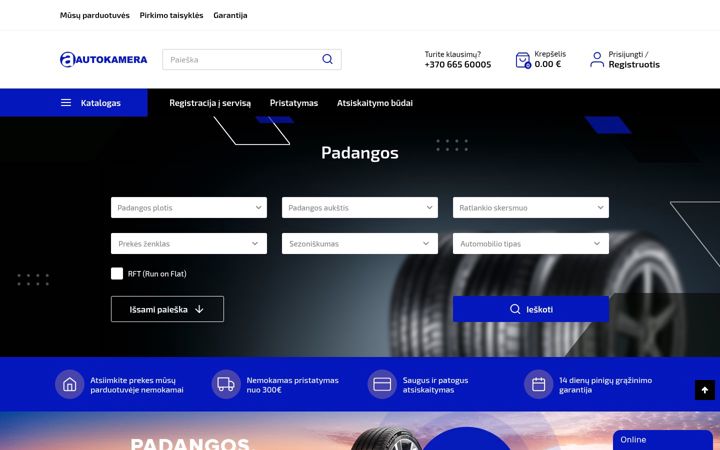
Task: Click the Padangos tyre banner image
Action: (360, 431)
